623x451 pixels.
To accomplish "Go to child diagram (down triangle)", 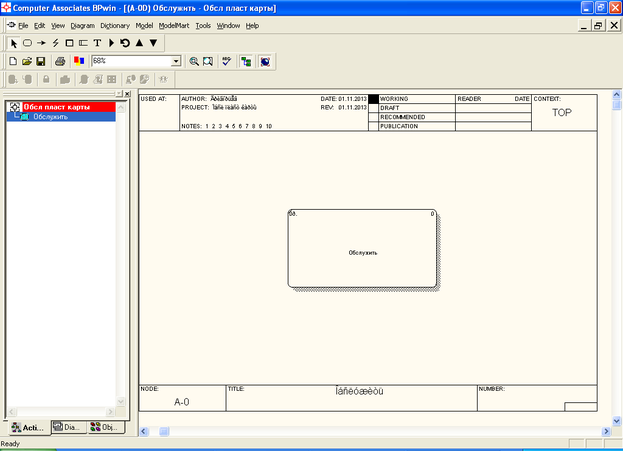I will coord(153,43).
